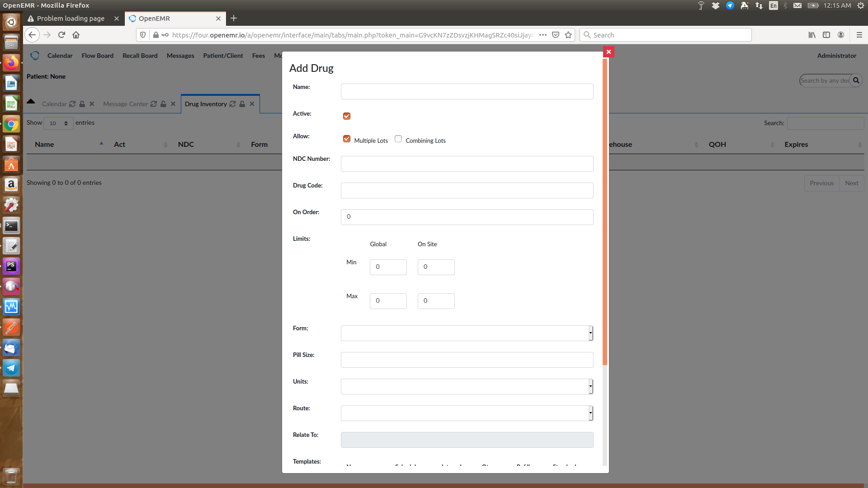Click the Administrator user menu
This screenshot has width=868, height=488.
pyautogui.click(x=836, y=56)
